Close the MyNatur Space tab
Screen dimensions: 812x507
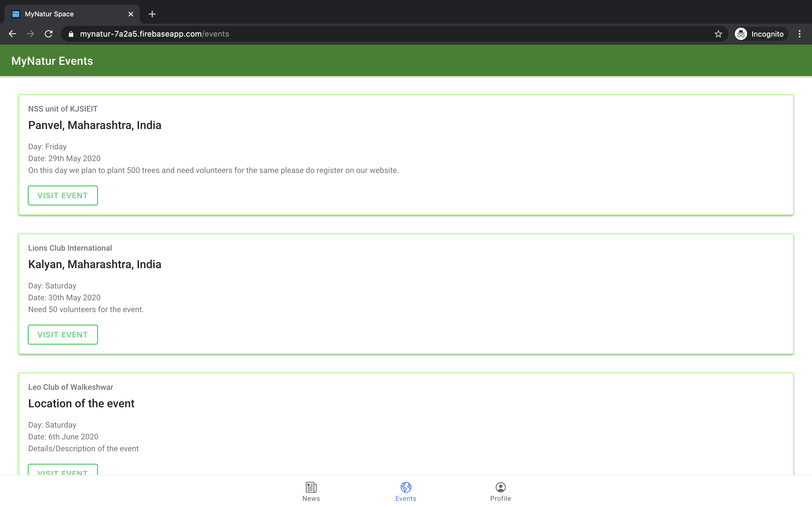pyautogui.click(x=131, y=14)
